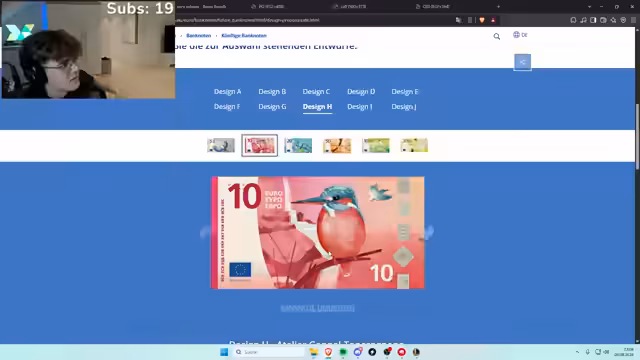Click the Windows taskbar search field
640x360 pixels.
(269, 352)
